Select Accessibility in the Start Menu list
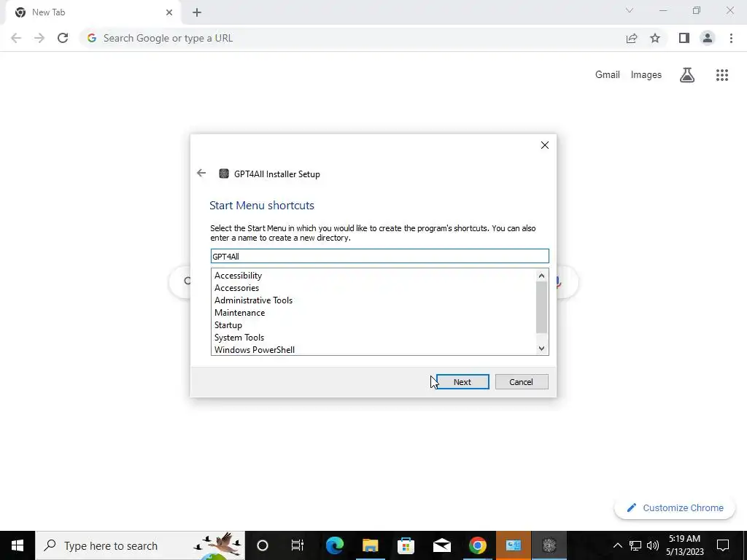 click(x=239, y=276)
